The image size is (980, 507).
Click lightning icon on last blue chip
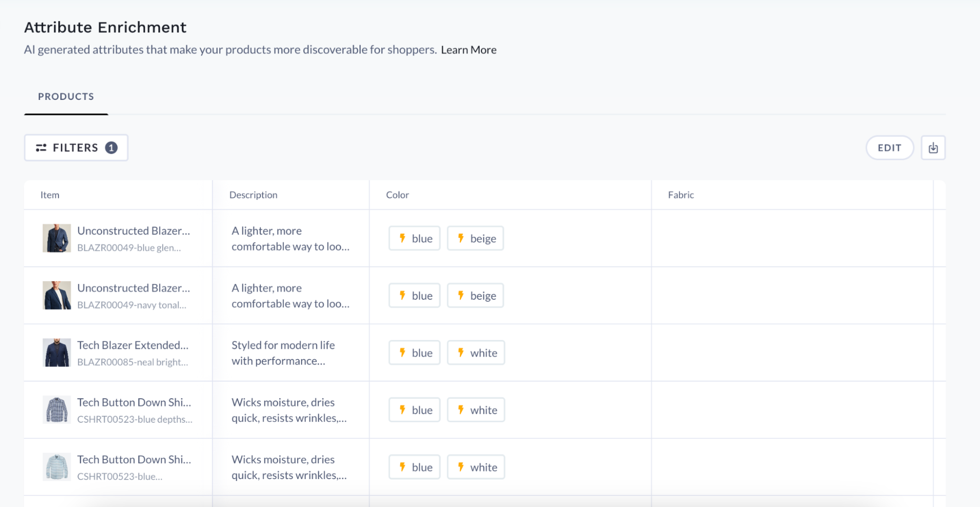pos(403,467)
